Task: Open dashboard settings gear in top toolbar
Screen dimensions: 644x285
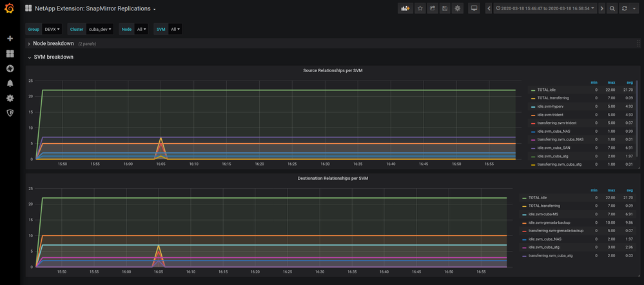Action: tap(458, 8)
